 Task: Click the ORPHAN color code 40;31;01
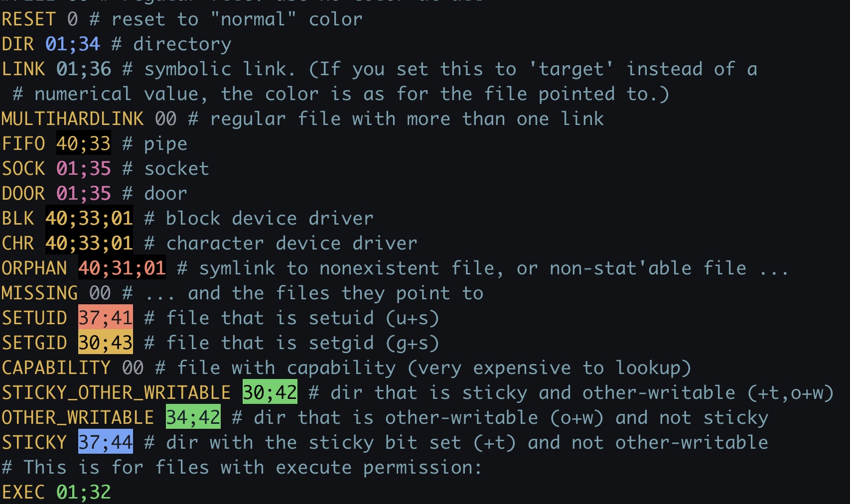coord(122,268)
